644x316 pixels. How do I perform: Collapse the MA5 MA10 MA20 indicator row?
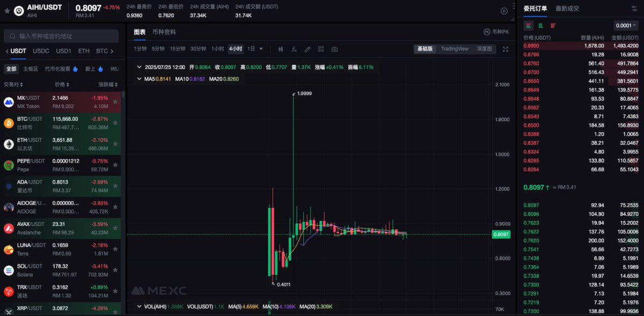click(139, 79)
